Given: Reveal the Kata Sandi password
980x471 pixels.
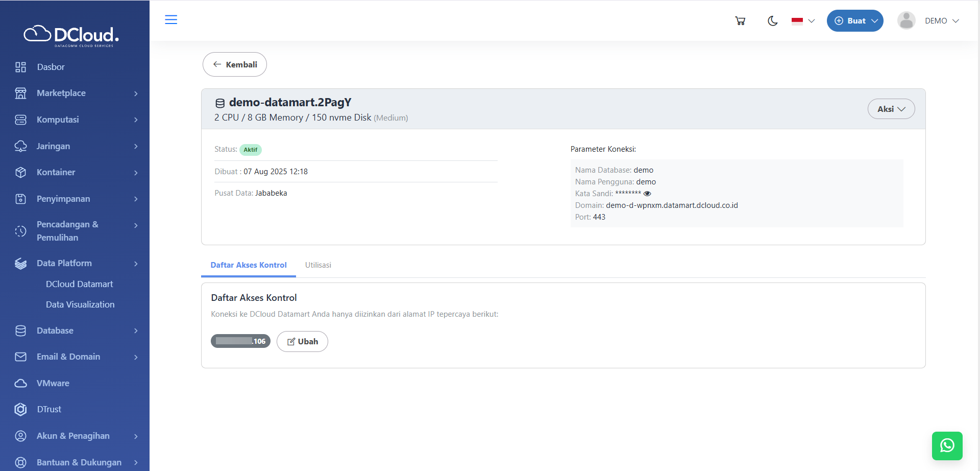Looking at the screenshot, I should (x=647, y=194).
